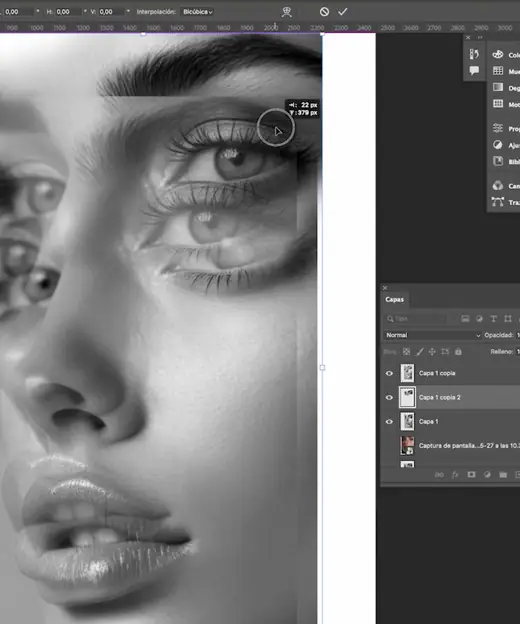Viewport: 520px width, 624px height.
Task: Expand the collapsed icon panel dock arrows
Action: 480,37
